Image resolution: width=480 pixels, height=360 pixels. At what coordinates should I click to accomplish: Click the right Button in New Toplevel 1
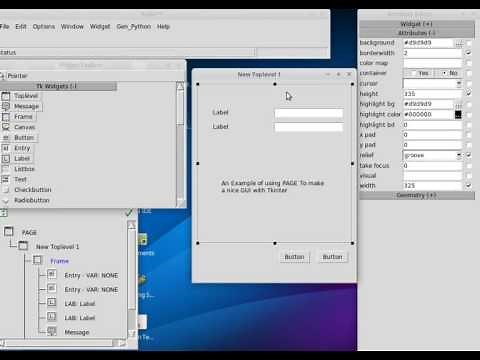333,257
